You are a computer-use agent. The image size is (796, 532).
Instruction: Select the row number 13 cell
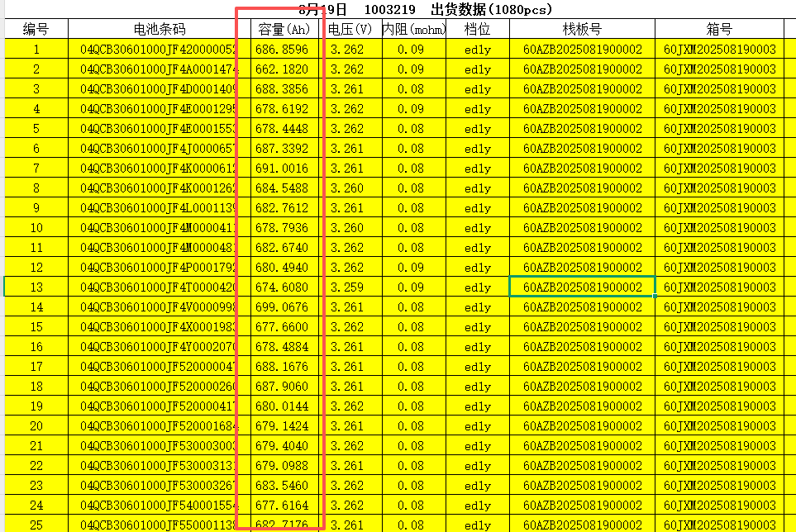36,287
